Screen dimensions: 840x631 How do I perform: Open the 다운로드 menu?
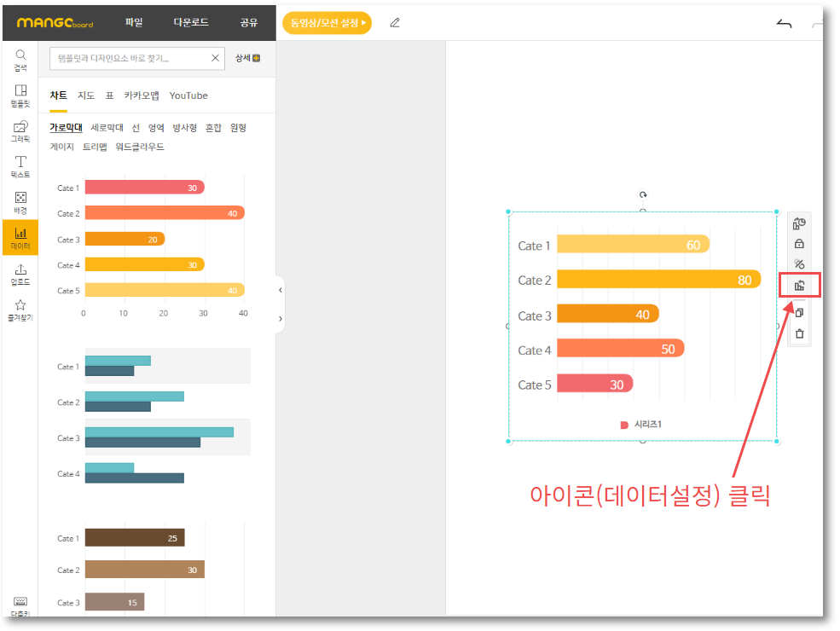[191, 22]
